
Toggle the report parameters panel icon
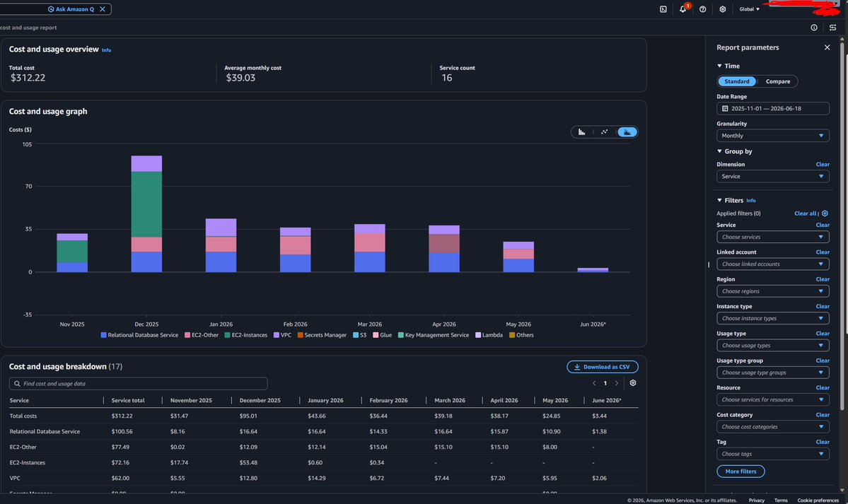click(833, 28)
